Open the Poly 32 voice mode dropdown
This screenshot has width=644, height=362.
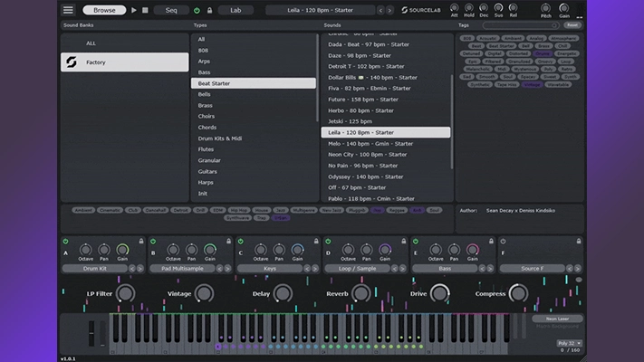click(x=568, y=344)
